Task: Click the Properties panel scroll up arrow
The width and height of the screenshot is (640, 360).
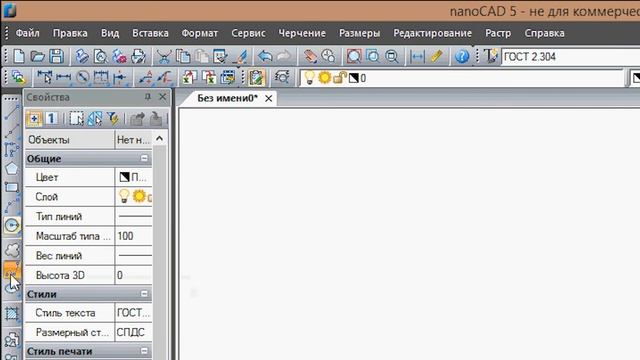Action: 160,139
